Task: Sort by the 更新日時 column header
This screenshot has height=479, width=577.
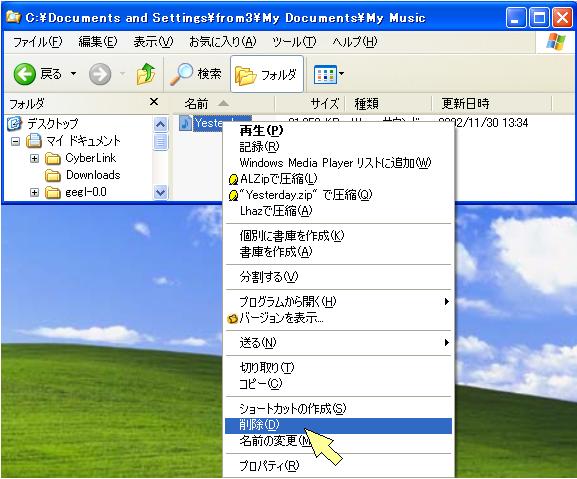Action: click(491, 104)
